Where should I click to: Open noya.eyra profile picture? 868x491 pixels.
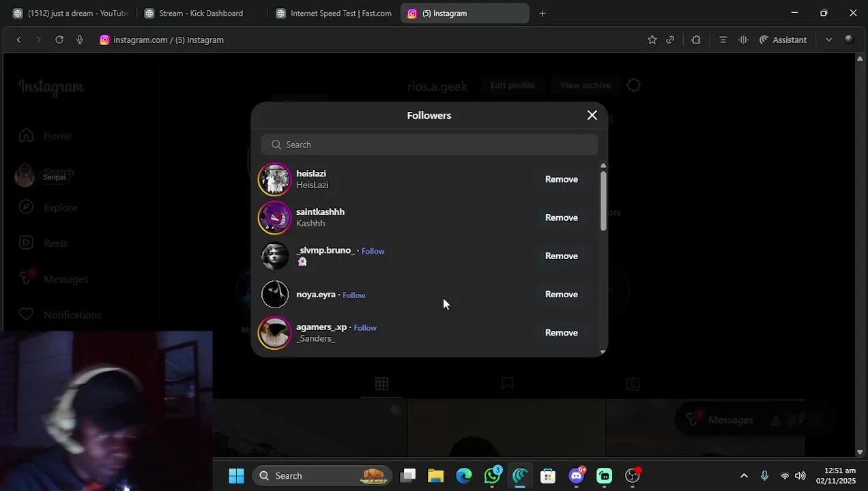click(x=275, y=294)
